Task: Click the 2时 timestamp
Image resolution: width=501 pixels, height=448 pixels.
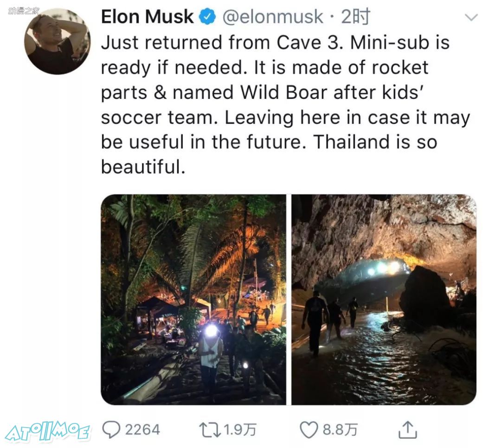Action: 355,17
